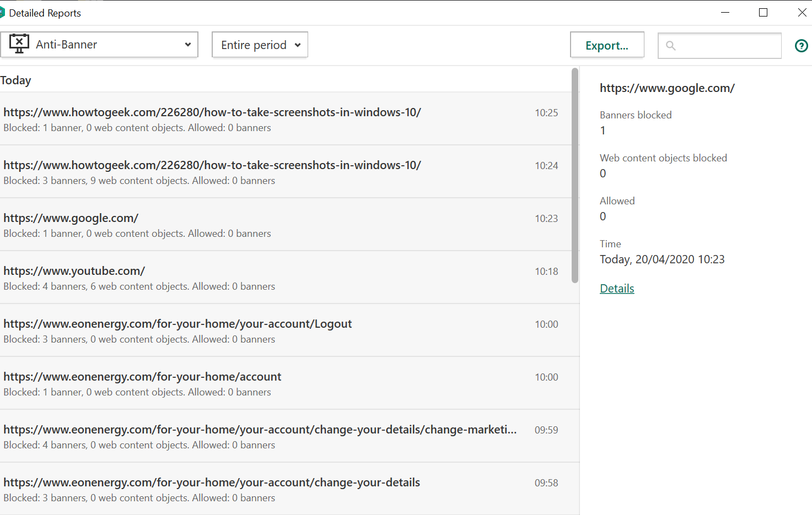Minimize the Detailed Reports window
The height and width of the screenshot is (515, 812).
(x=725, y=13)
